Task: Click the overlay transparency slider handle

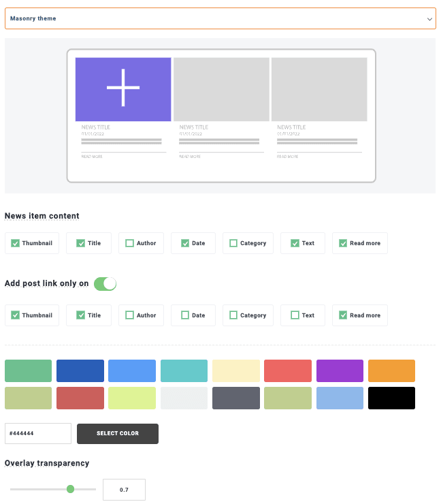Action: 70,489
